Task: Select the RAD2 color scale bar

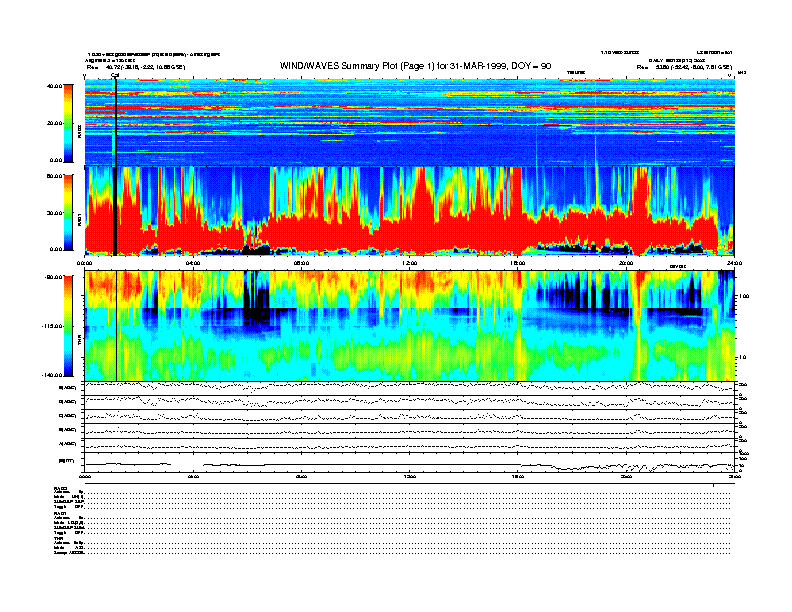Action: coord(68,123)
